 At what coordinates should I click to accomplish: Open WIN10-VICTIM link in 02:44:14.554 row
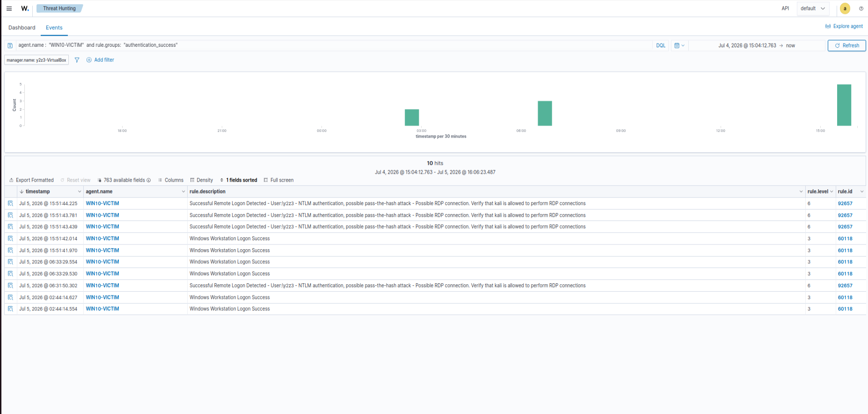(x=102, y=309)
